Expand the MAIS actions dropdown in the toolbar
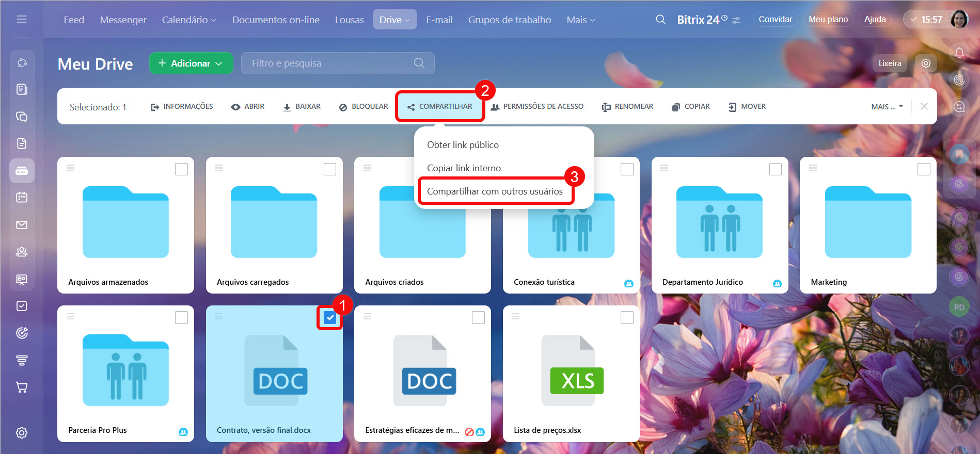The image size is (980, 454). [x=887, y=107]
